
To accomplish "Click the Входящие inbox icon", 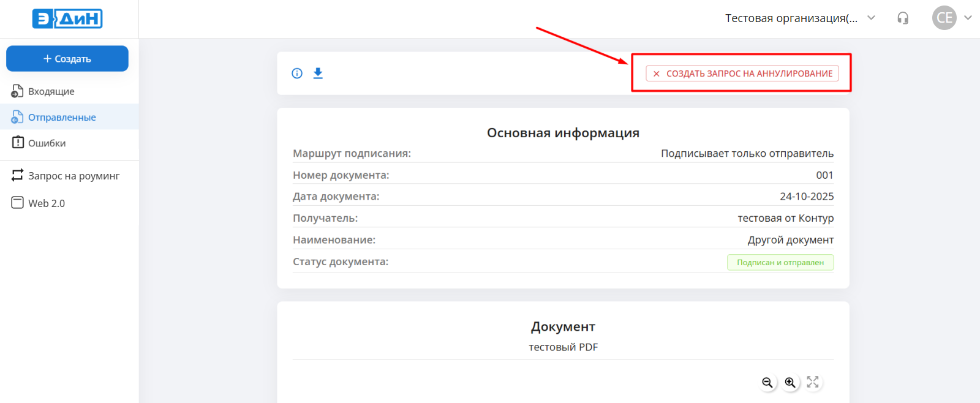I will [17, 91].
